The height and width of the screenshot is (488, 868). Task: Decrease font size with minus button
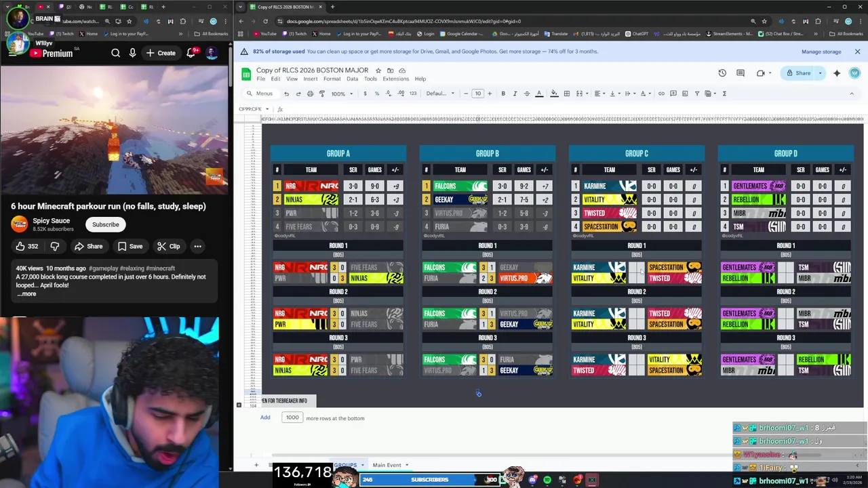pyautogui.click(x=466, y=94)
